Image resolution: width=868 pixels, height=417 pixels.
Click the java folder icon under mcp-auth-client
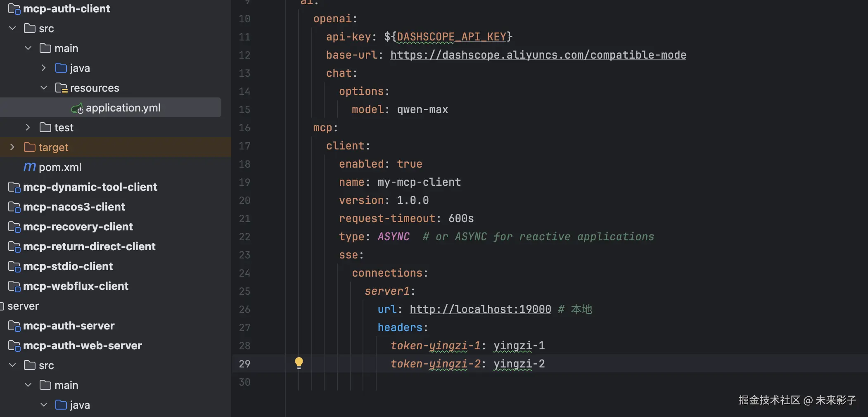coord(61,68)
